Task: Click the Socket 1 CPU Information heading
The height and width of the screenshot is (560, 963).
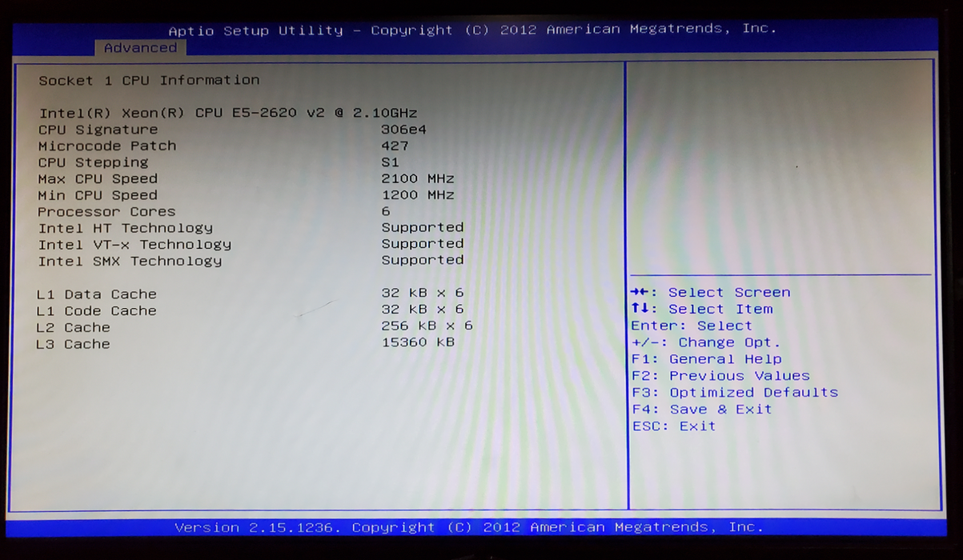Action: tap(149, 80)
